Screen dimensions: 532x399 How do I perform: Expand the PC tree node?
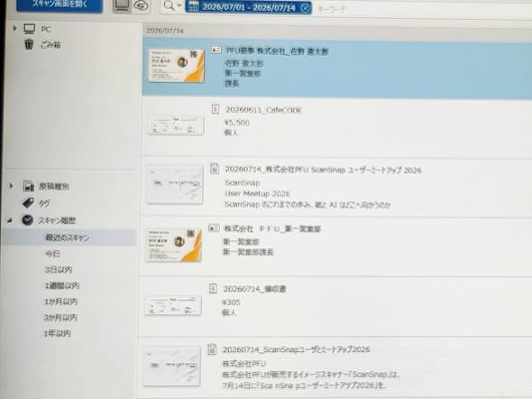click(15, 28)
